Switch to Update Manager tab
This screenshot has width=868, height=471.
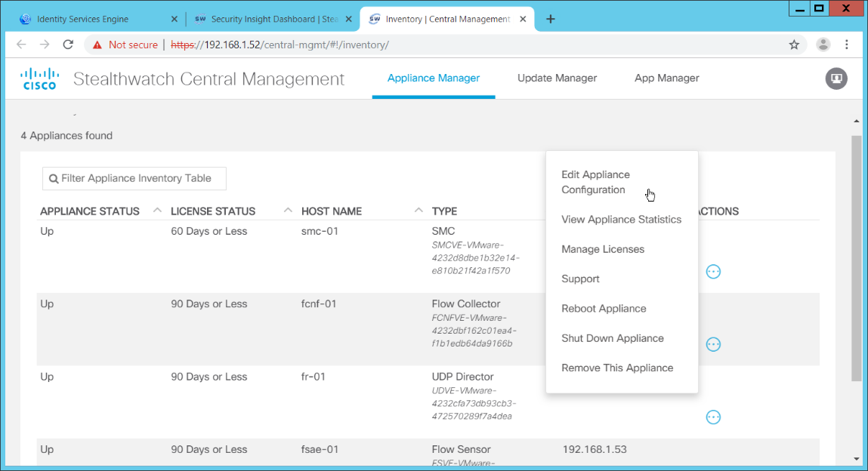(x=557, y=78)
